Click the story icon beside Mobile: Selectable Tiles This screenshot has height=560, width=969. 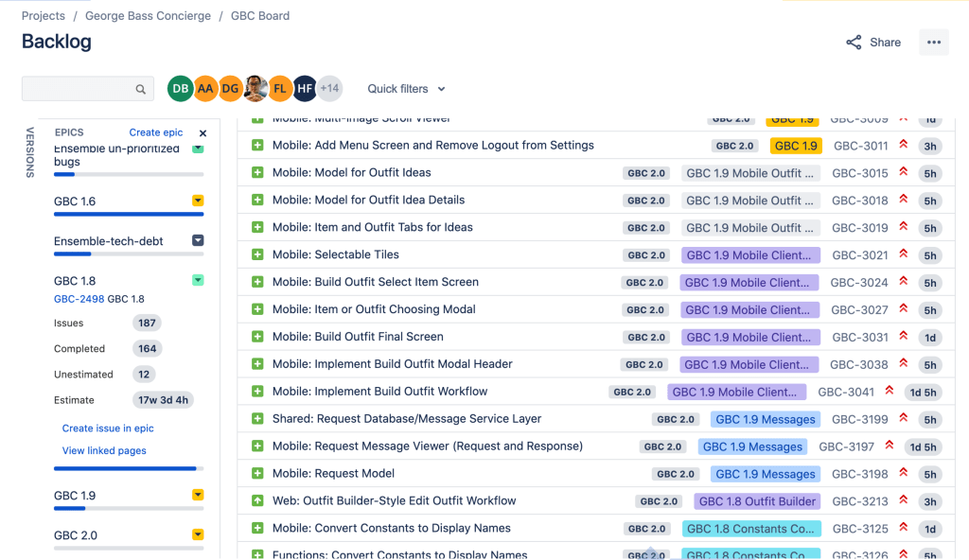[x=257, y=254]
